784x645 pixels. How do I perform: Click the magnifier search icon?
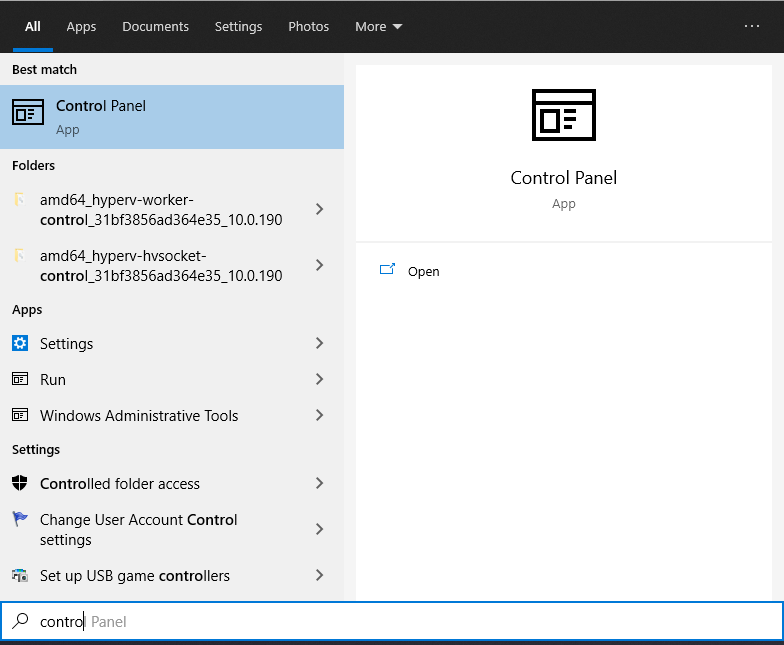pos(20,621)
